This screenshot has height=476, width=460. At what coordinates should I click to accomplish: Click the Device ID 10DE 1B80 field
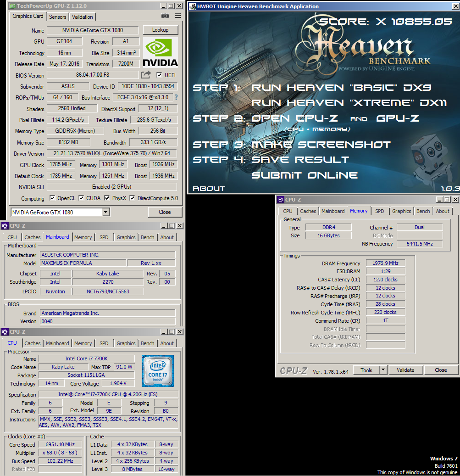click(x=148, y=86)
